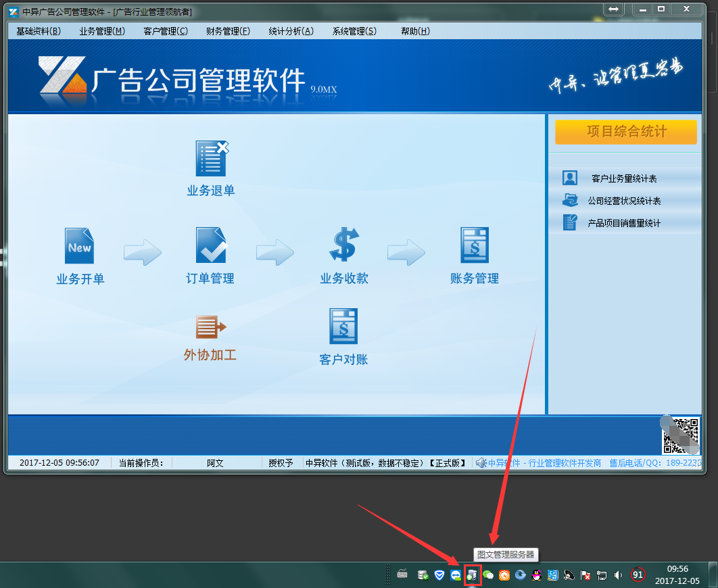The height and width of the screenshot is (588, 718).
Task: Open 基础资料(B) menu
Action: point(39,31)
